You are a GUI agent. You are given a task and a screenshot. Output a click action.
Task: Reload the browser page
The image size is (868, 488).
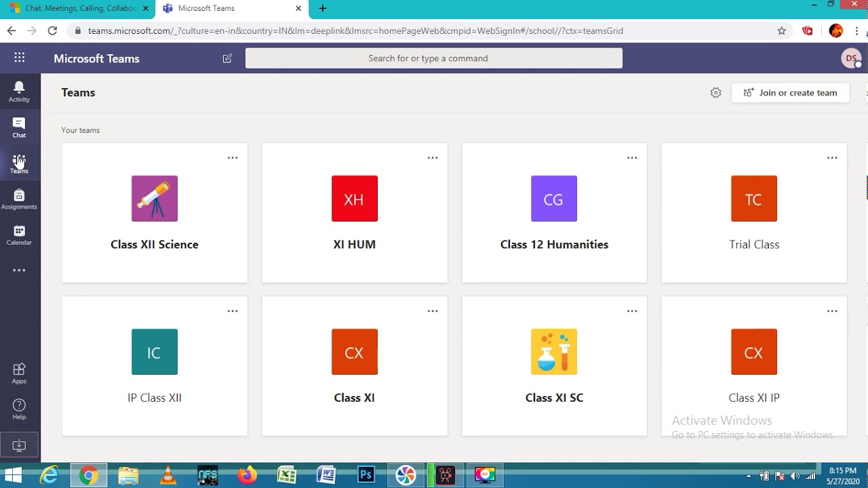52,30
